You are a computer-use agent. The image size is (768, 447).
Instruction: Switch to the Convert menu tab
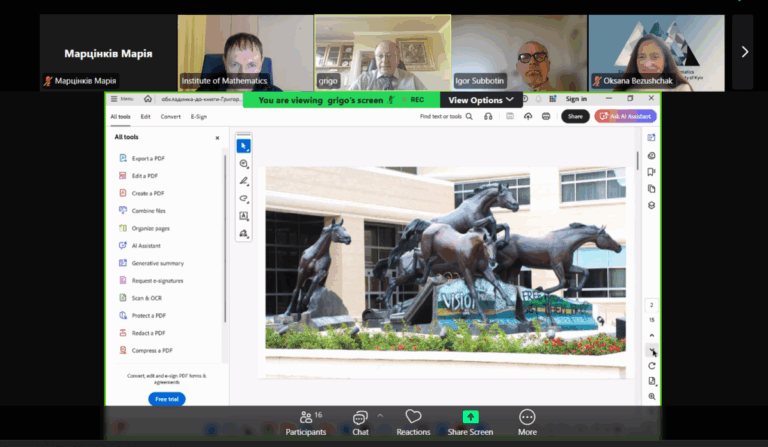pyautogui.click(x=171, y=117)
